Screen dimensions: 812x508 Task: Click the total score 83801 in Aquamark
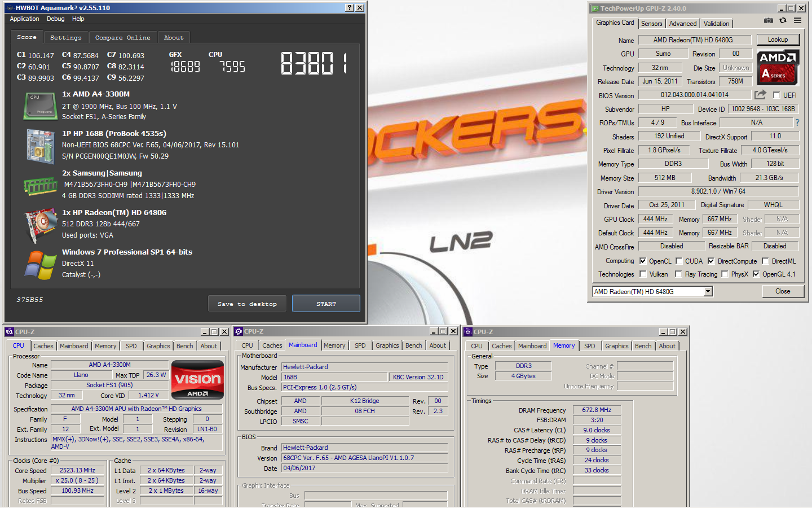(x=314, y=63)
